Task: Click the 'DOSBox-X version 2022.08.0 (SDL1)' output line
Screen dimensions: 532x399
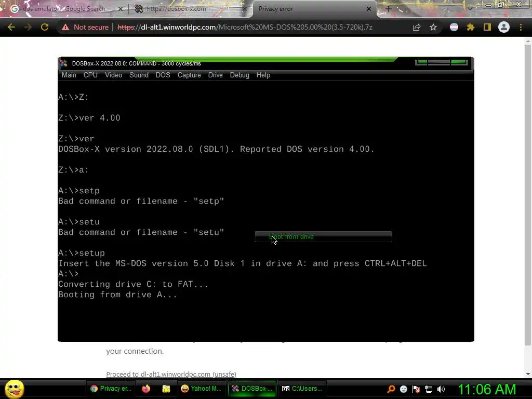Action: (216, 149)
